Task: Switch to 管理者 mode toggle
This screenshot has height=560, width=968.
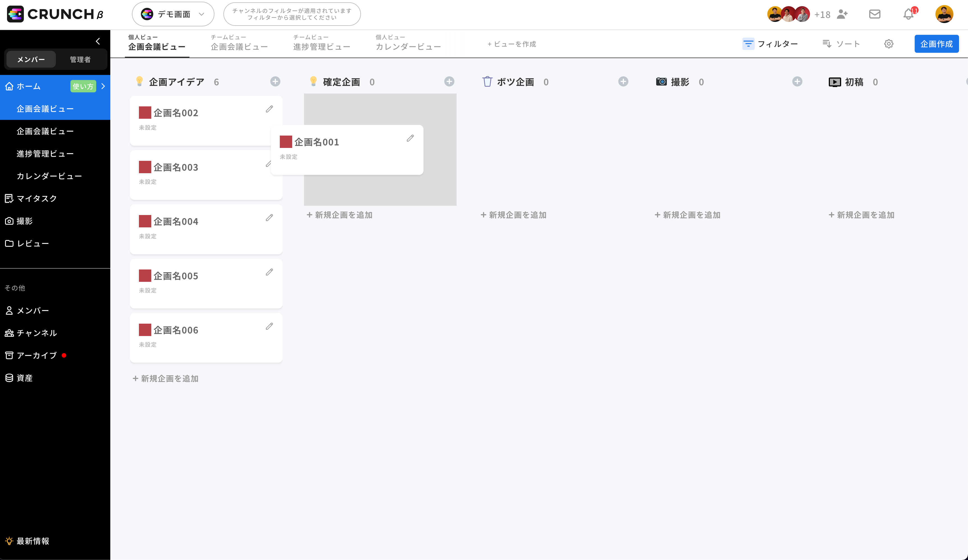Action: tap(80, 60)
